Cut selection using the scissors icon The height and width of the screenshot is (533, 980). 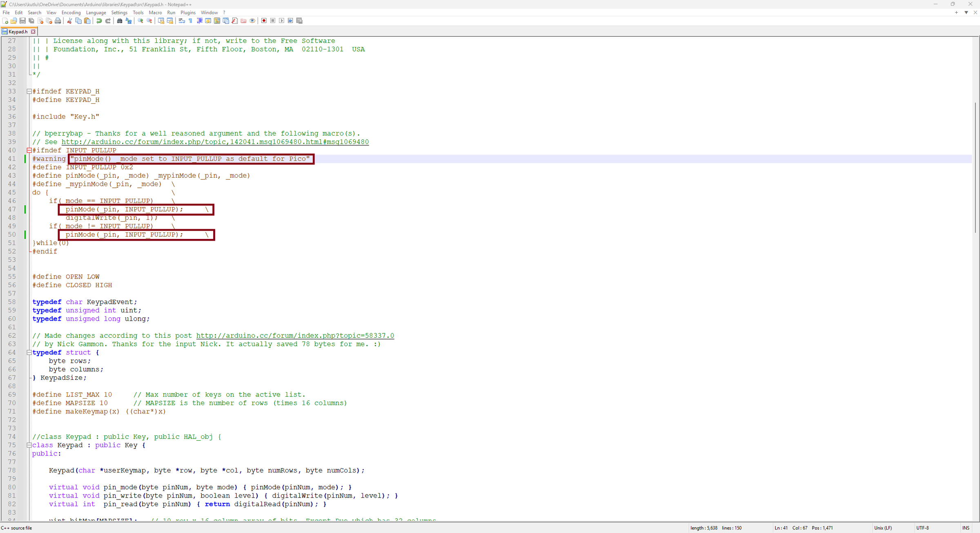click(x=69, y=21)
